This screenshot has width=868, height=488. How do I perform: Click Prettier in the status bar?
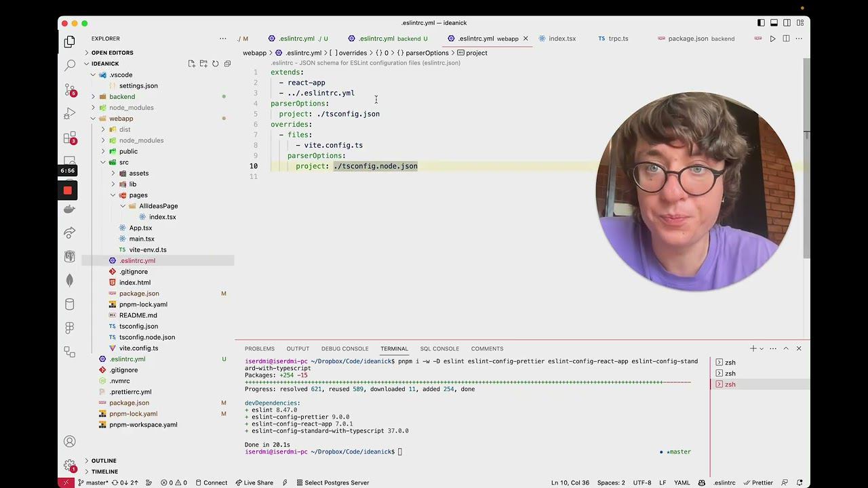pos(757,483)
